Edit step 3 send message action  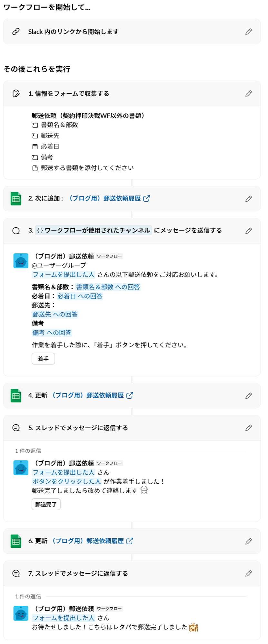(x=248, y=231)
